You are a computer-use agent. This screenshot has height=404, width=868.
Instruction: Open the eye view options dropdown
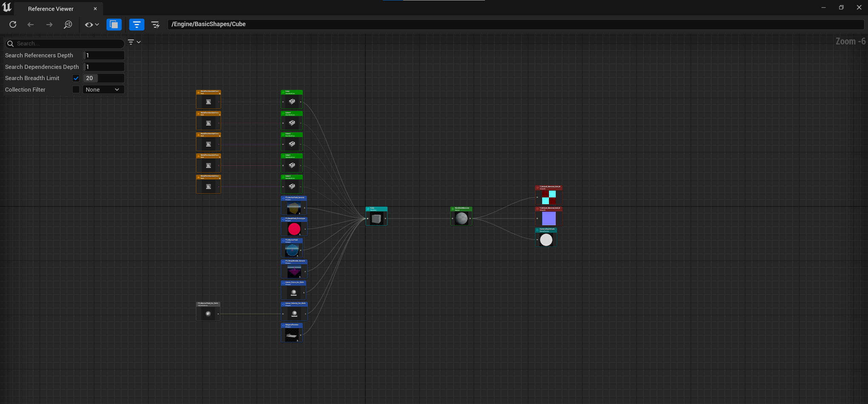(92, 24)
